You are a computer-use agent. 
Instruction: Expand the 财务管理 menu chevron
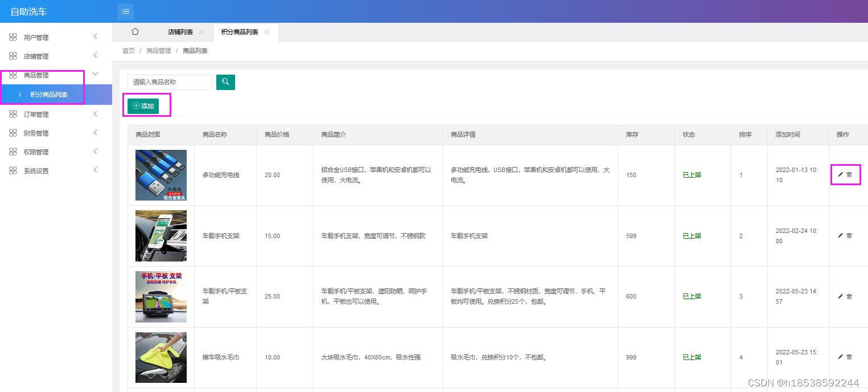95,132
